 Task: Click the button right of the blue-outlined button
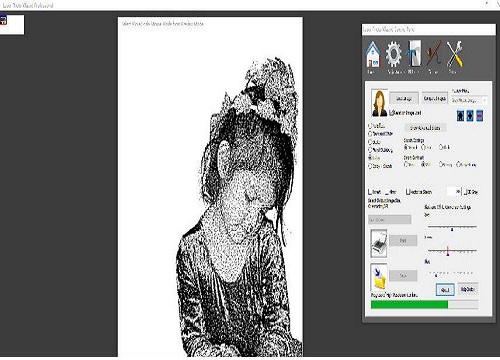467,289
